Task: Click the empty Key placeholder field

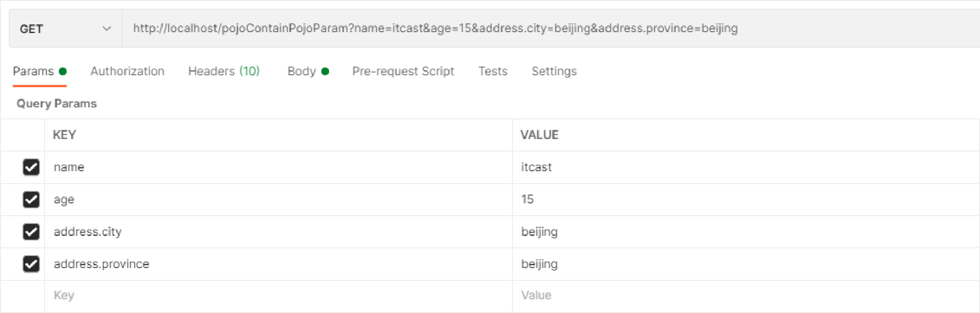Action: pos(279,296)
